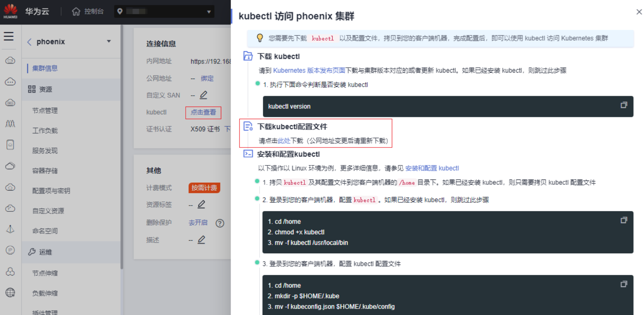Open 节点伸缩 in the sidebar
This screenshot has width=644, height=315.
pyautogui.click(x=45, y=273)
